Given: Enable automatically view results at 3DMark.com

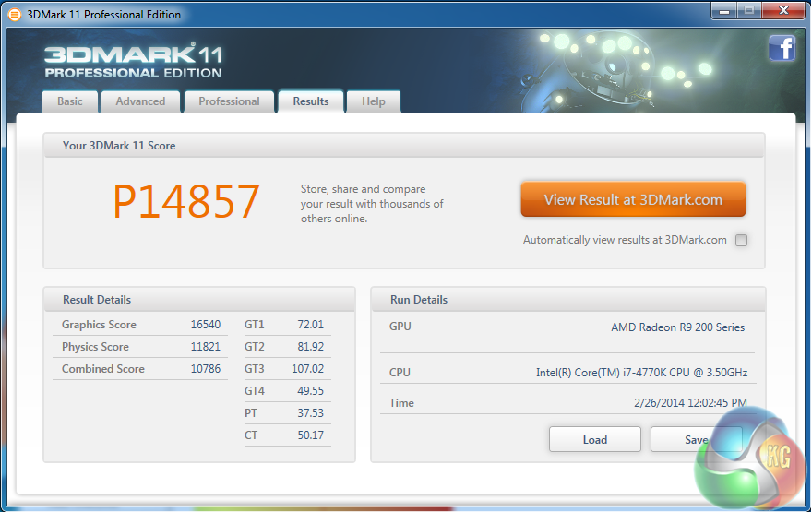Looking at the screenshot, I should pyautogui.click(x=742, y=240).
